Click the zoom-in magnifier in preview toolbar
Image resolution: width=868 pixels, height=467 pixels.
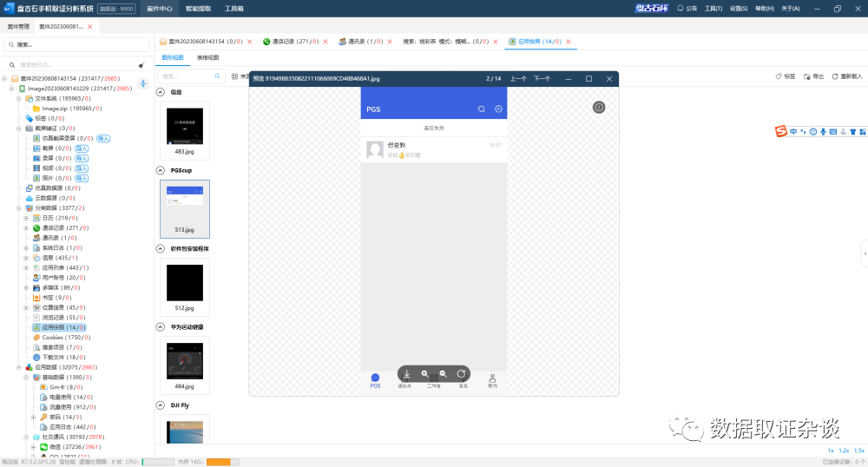click(424, 374)
